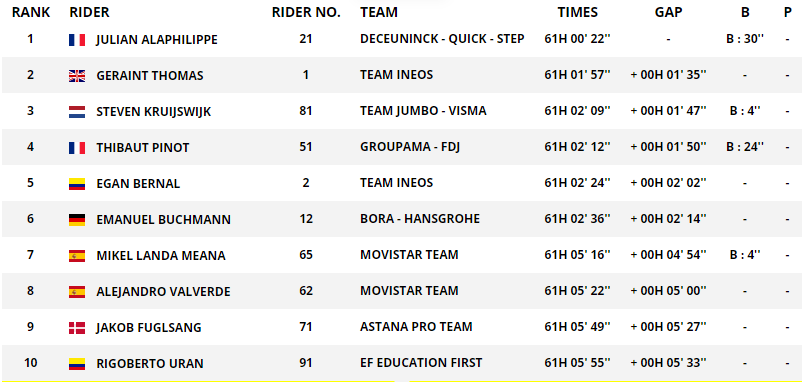Open Julian Alaphilippe rider name
Viewport: 810px width, 382px height.
click(x=157, y=40)
